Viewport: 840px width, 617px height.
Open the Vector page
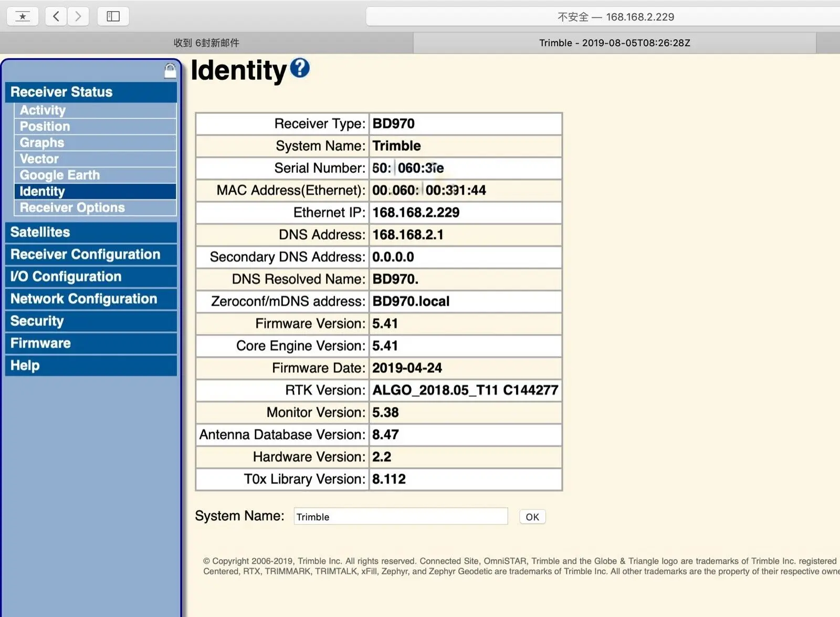pyautogui.click(x=95, y=159)
